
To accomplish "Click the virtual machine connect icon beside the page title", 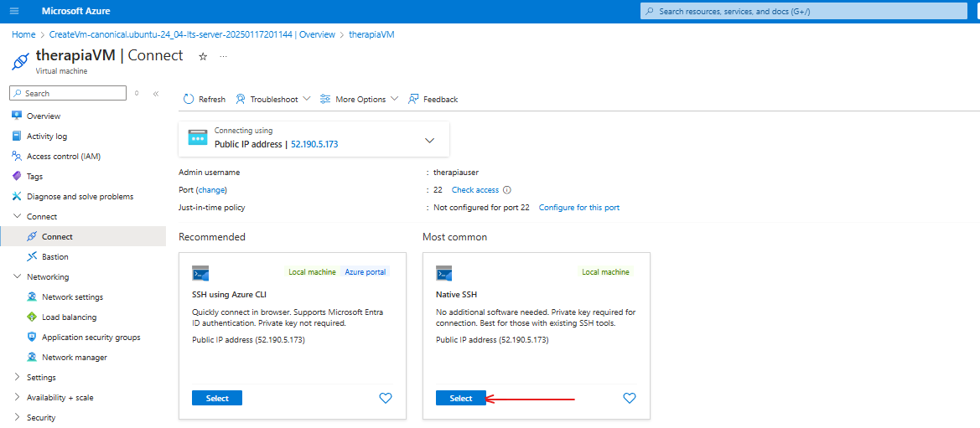I will (21, 60).
